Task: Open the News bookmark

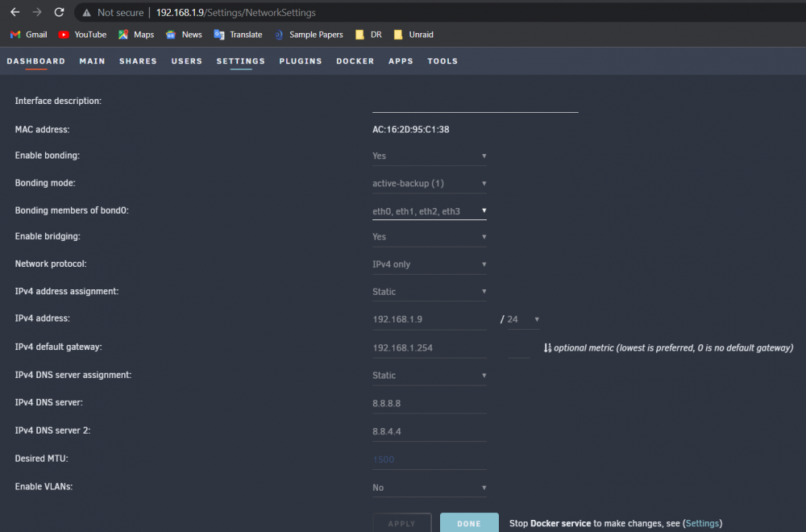Action: pos(184,35)
